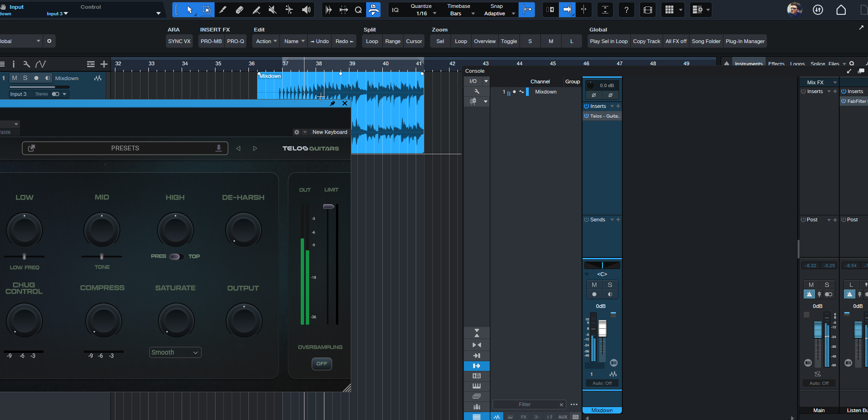The width and height of the screenshot is (868, 420).
Task: Click the Undo button
Action: (319, 41)
